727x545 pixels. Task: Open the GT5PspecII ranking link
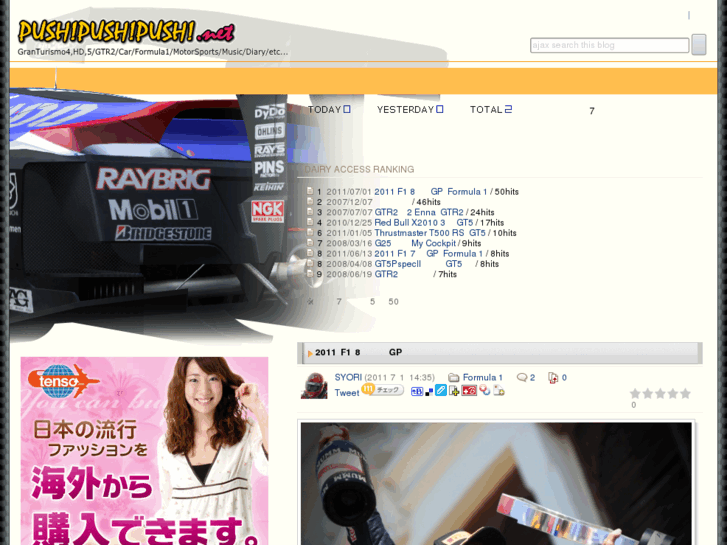point(397,264)
